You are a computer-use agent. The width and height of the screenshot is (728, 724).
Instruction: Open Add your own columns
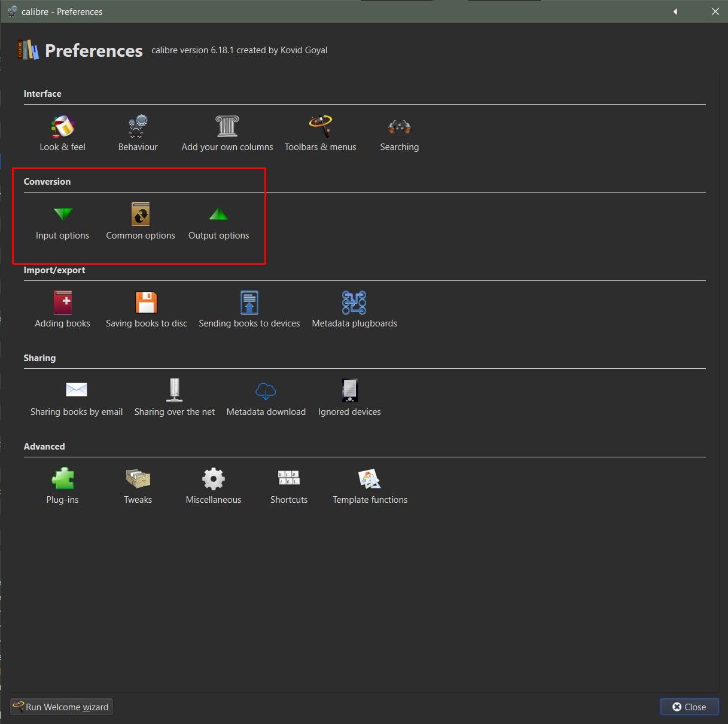point(227,134)
